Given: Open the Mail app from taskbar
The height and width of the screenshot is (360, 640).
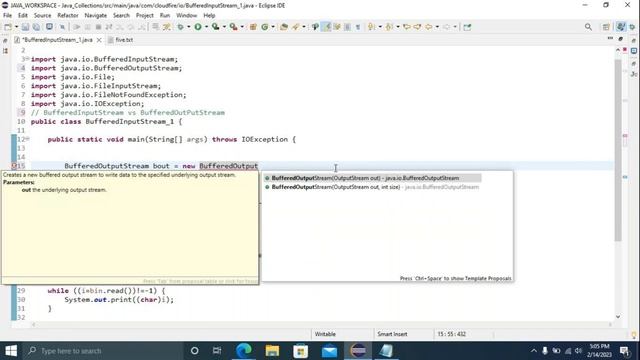Looking at the screenshot, I should [x=329, y=351].
